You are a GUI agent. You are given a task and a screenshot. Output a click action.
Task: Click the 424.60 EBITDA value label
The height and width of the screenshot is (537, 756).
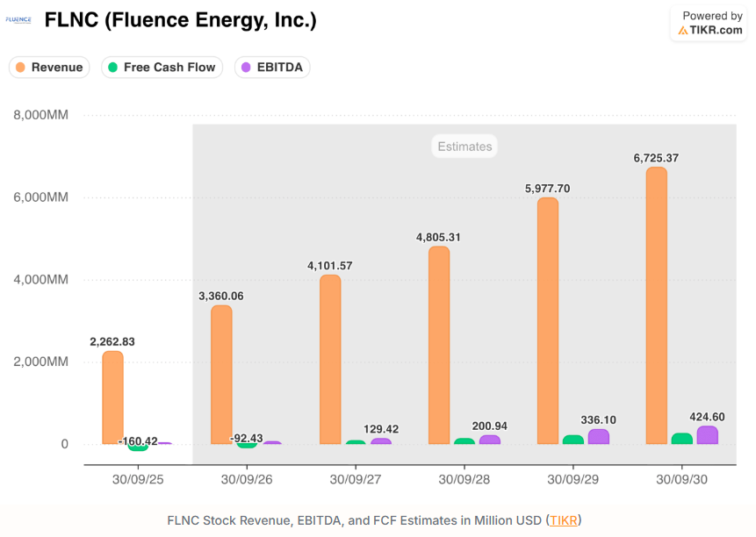pyautogui.click(x=708, y=417)
